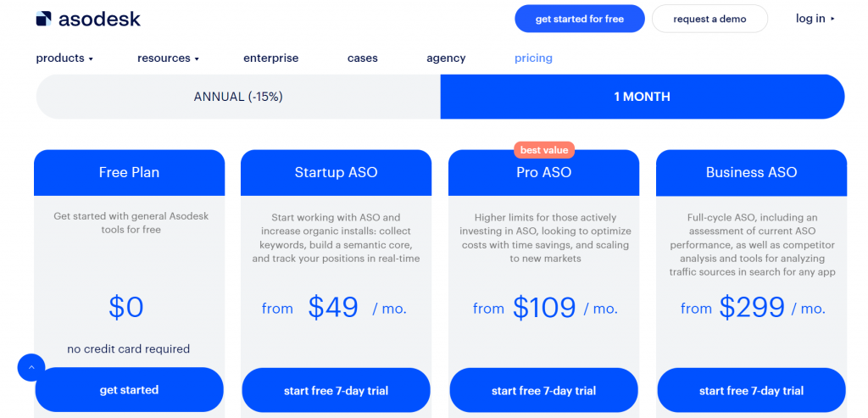Click the best value badge
Viewport: 868px width, 418px height.
point(543,150)
